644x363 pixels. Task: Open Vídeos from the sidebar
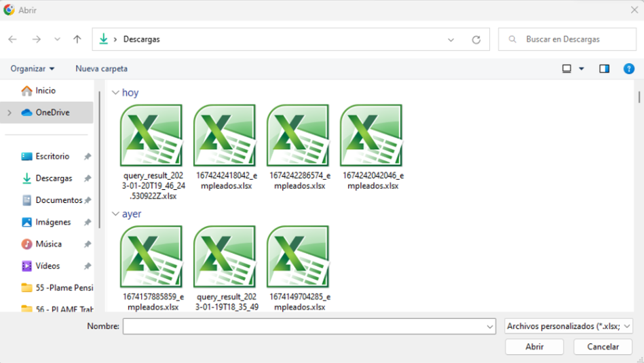pos(48,266)
